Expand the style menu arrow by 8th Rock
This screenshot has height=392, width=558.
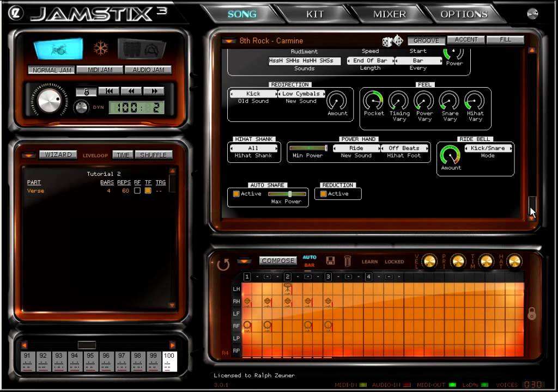pyautogui.click(x=229, y=41)
